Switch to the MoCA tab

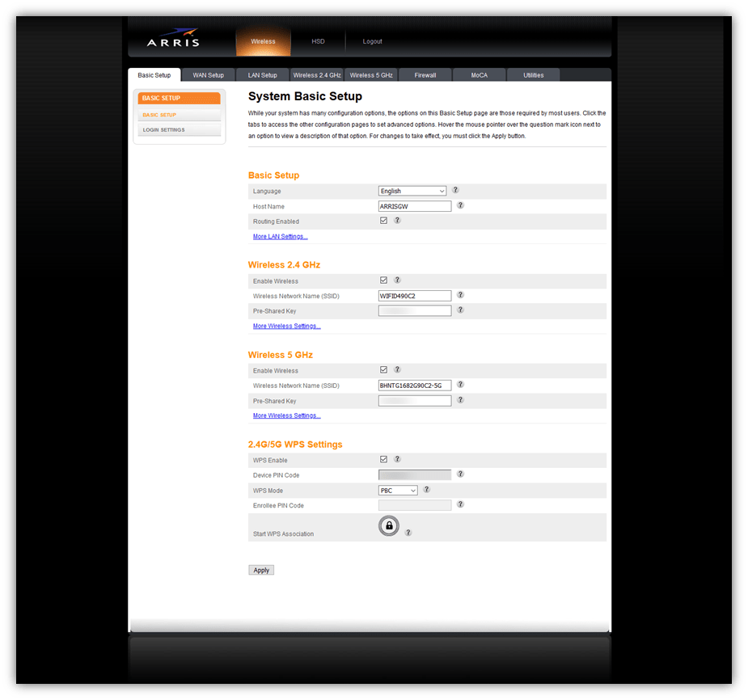coord(480,75)
